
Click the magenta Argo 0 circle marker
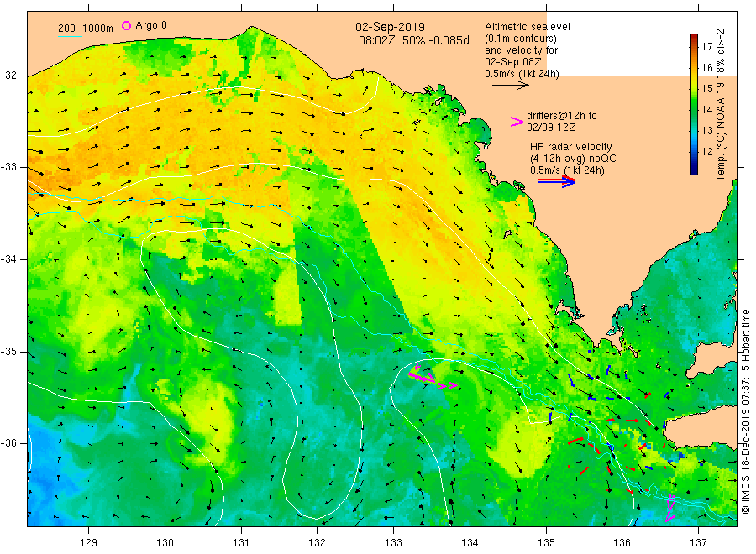tap(126, 25)
